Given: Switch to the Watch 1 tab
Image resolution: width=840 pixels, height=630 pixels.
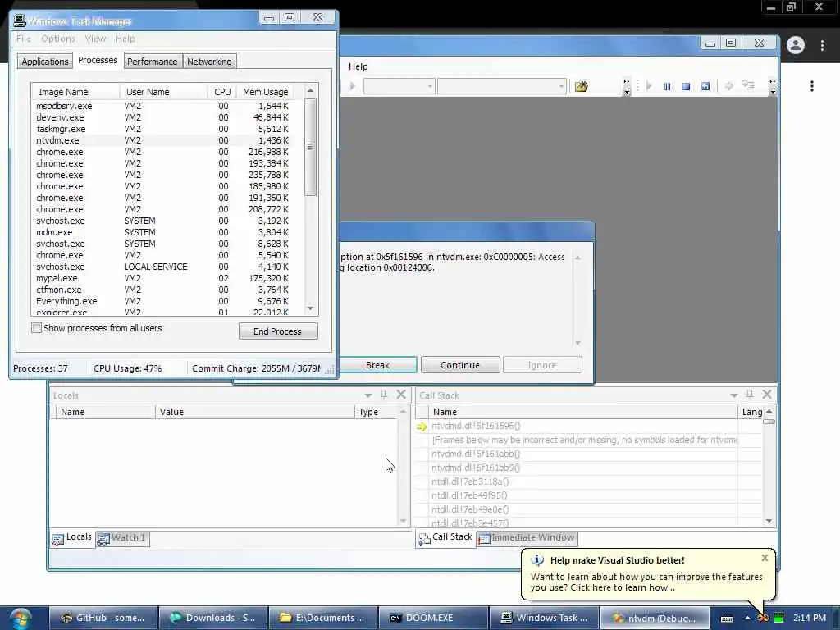Looking at the screenshot, I should tap(122, 537).
